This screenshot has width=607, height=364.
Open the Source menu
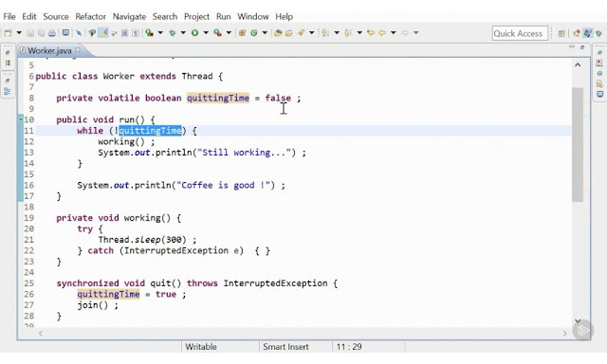pyautogui.click(x=56, y=17)
